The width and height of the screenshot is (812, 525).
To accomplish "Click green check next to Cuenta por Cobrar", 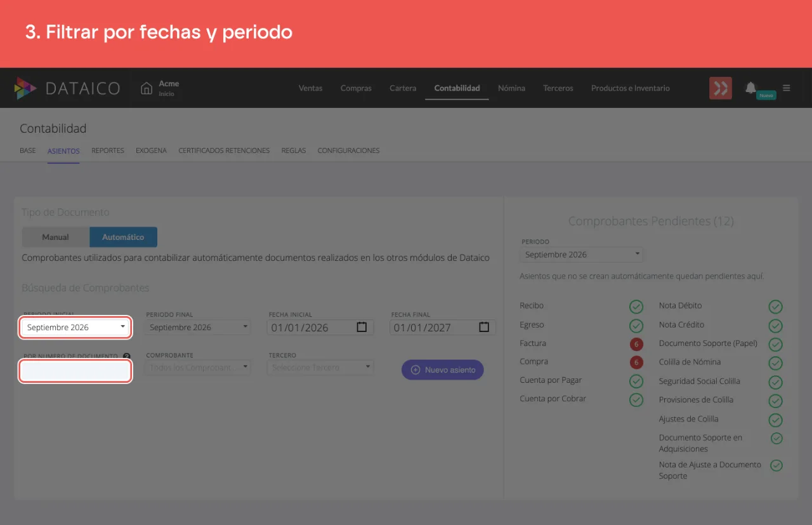I will click(x=636, y=400).
